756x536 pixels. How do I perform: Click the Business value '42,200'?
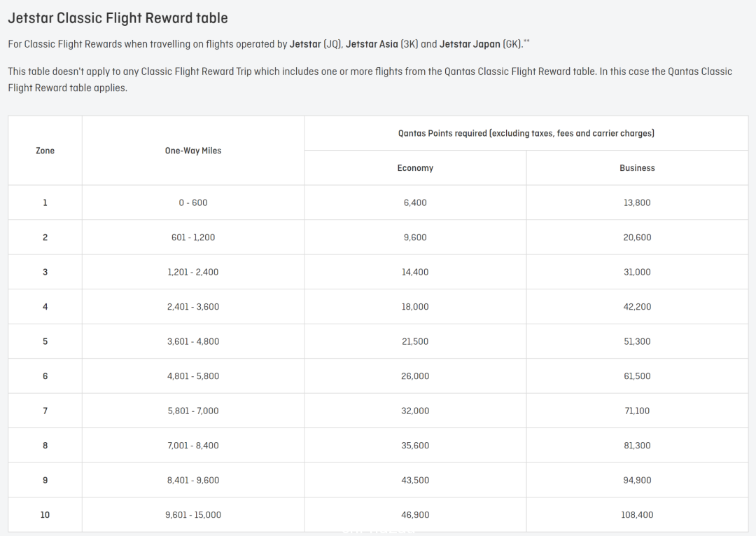(x=637, y=307)
